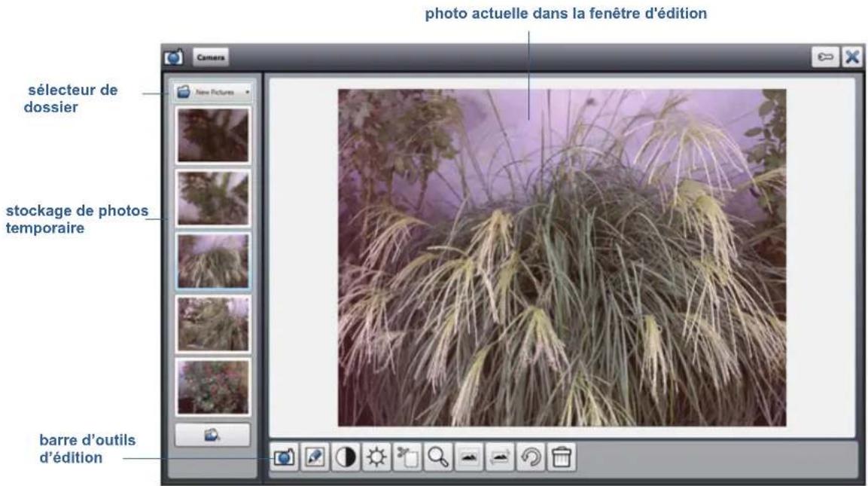Viewport: 868px width, 486px height.
Task: Click the camera logo in title bar
Action: point(174,57)
